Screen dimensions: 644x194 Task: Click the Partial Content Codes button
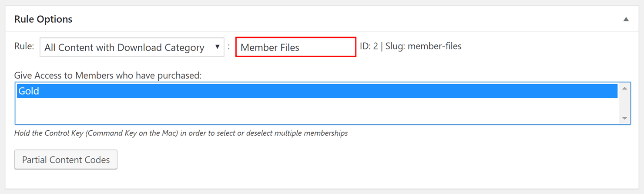[x=66, y=160]
